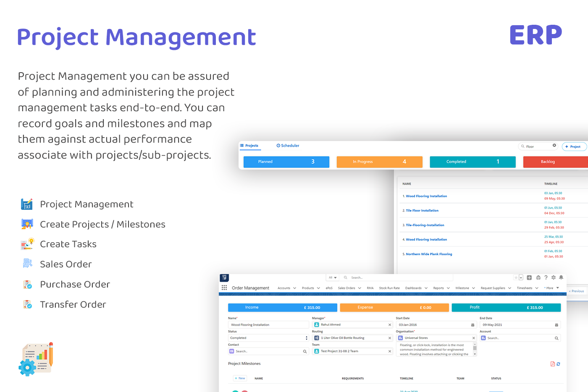The height and width of the screenshot is (392, 588).
Task: Click the global create plus icon
Action: coord(529,277)
